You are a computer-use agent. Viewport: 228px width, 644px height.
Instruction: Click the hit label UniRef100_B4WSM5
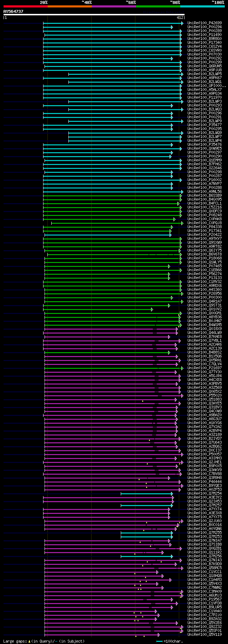(x=204, y=325)
